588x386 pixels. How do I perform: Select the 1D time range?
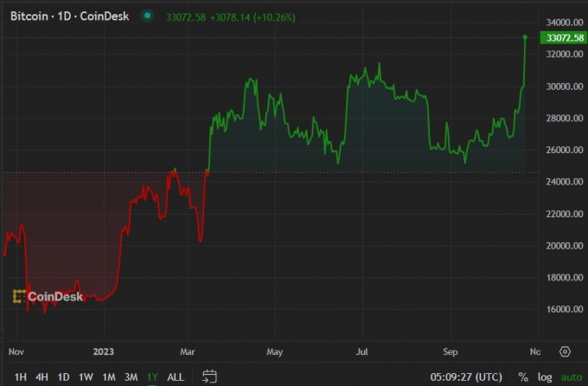pyautogui.click(x=63, y=377)
